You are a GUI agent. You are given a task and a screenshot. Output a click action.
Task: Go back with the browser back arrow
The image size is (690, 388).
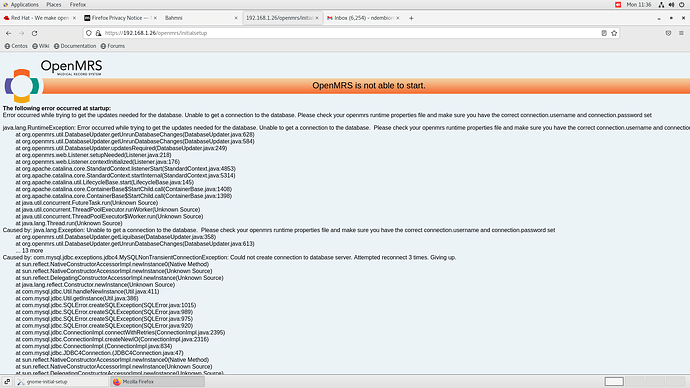[8, 33]
